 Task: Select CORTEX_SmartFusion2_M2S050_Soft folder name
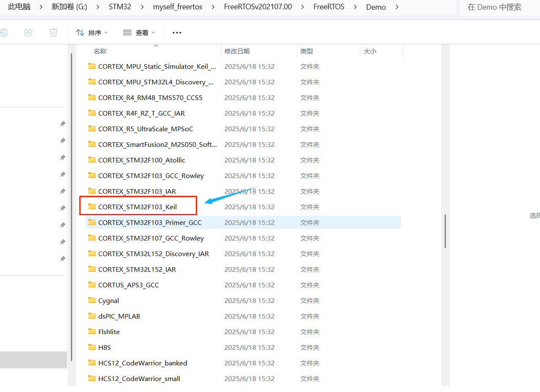coord(158,144)
